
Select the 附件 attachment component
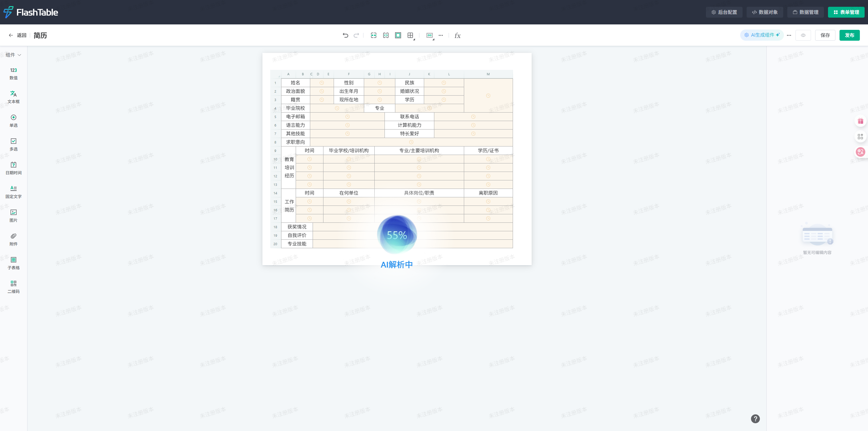(14, 239)
